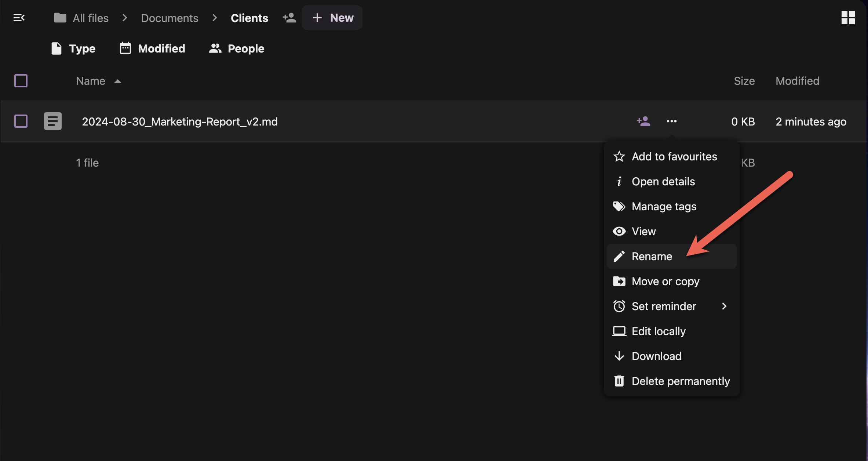Image resolution: width=868 pixels, height=461 pixels.
Task: Open the People filter dropdown
Action: 237,48
